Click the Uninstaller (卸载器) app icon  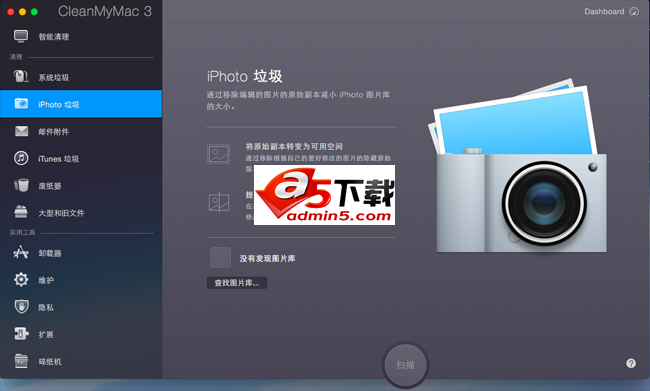(21, 252)
